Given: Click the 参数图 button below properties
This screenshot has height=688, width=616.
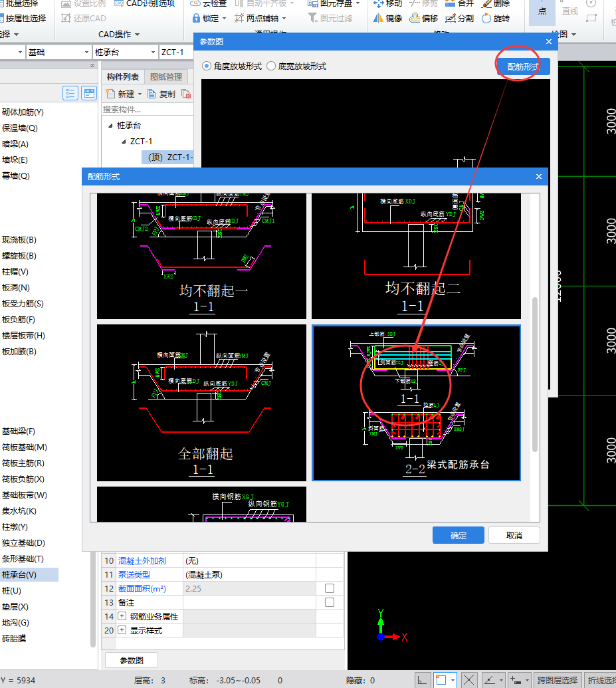Looking at the screenshot, I should (x=131, y=660).
